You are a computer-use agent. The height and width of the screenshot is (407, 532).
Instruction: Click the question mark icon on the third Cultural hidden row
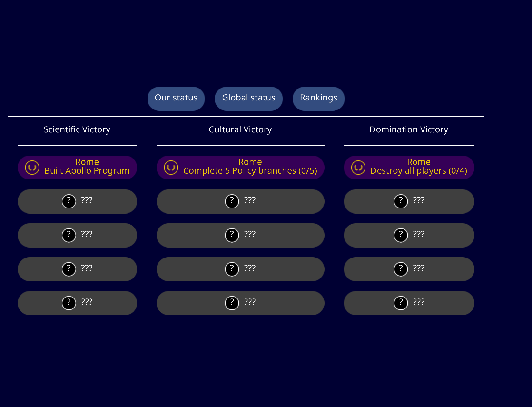tap(232, 269)
